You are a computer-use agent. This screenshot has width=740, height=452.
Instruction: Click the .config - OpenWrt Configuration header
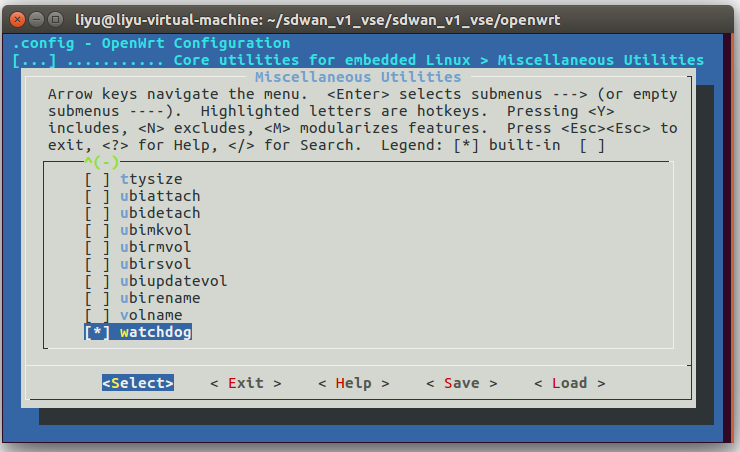pyautogui.click(x=151, y=43)
